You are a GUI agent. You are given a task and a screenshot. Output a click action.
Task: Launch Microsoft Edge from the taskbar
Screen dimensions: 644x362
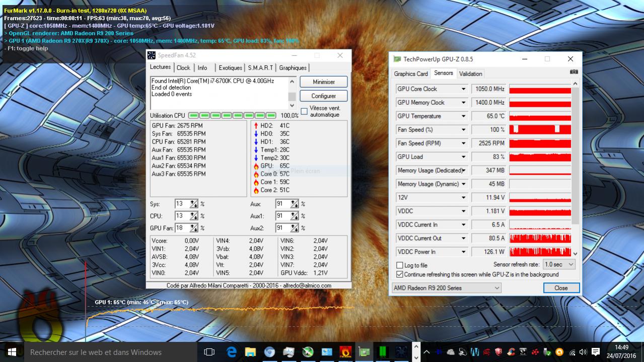point(232,352)
